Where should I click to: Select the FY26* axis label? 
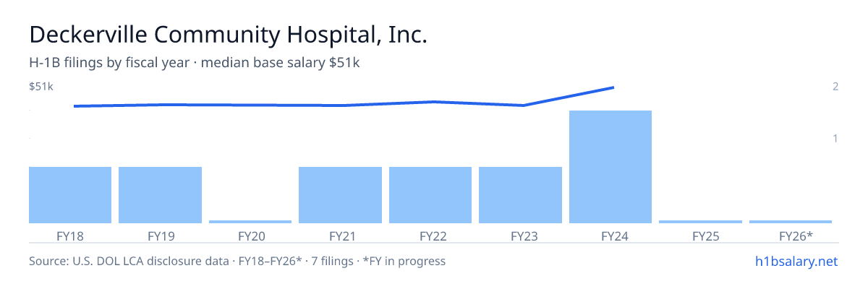796,236
